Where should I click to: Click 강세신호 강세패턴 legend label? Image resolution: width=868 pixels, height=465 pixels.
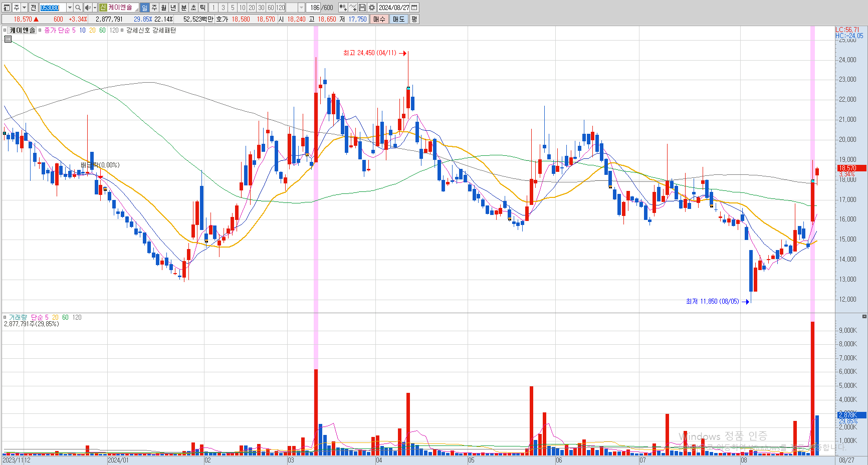(x=151, y=30)
